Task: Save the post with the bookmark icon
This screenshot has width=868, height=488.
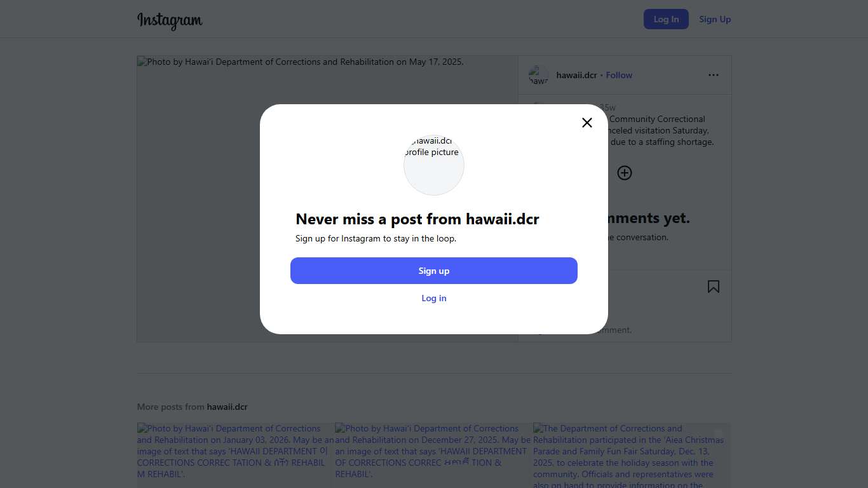Action: 714,287
